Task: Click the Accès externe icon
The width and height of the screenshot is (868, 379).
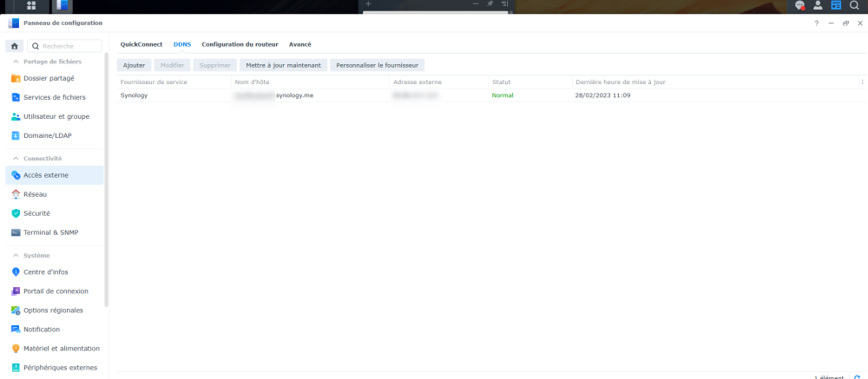Action: [x=16, y=175]
